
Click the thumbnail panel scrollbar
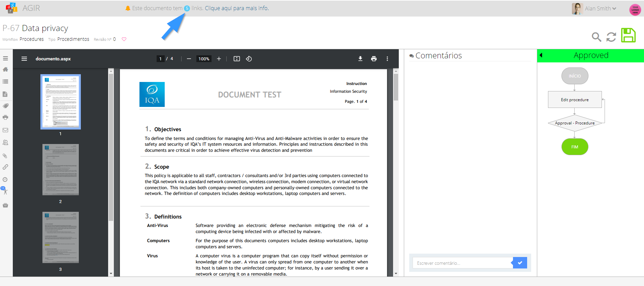pyautogui.click(x=111, y=147)
